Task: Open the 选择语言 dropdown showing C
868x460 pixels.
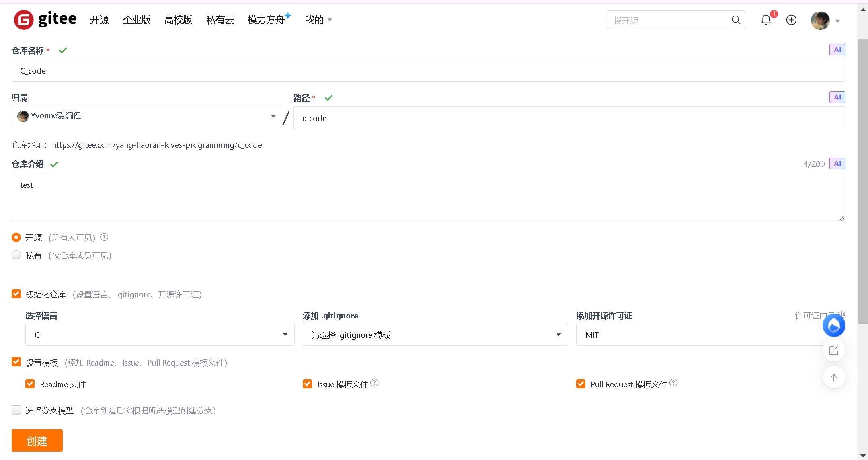Action: pos(160,335)
